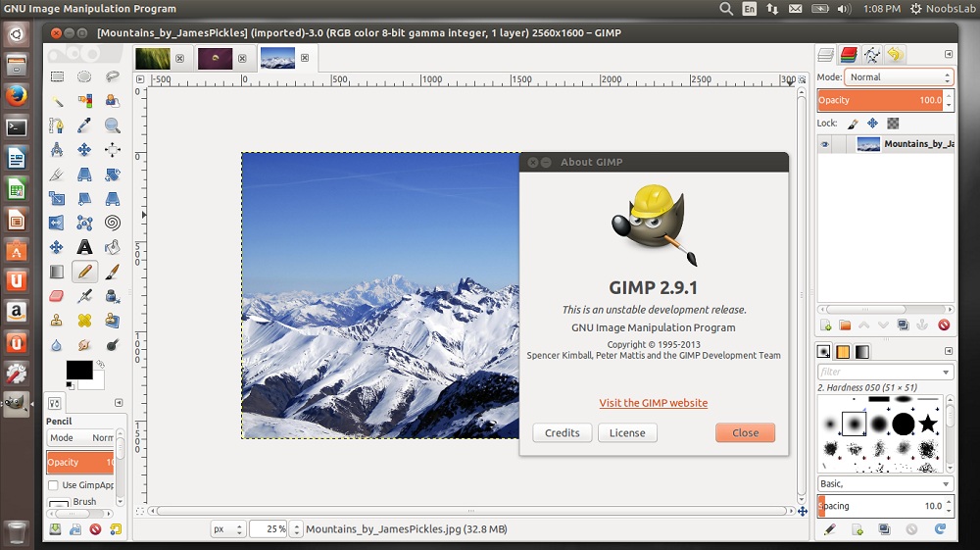Select the Ellipse Select tool

84,76
